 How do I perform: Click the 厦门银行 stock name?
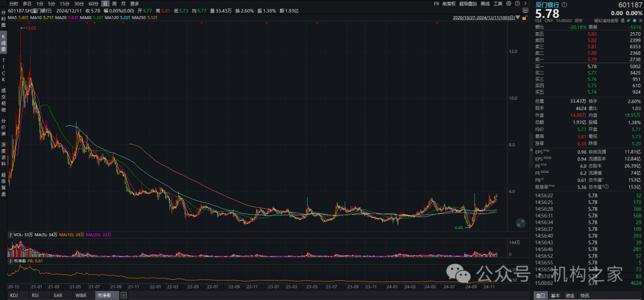point(547,5)
